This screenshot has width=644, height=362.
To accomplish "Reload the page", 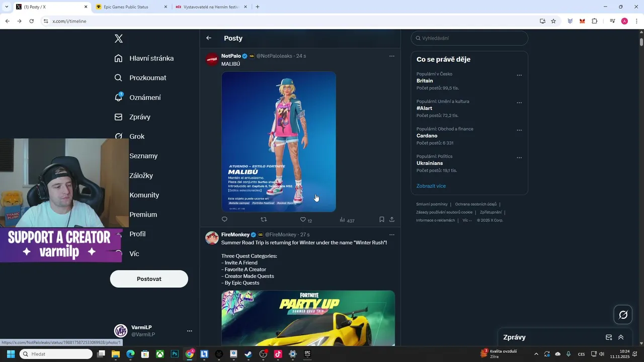I will 31,21.
